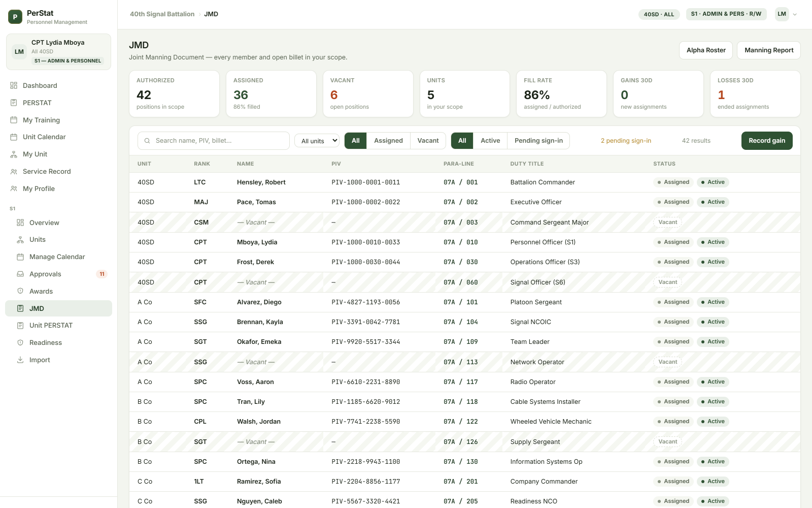Click the Vacant status in Supply Sergeant row
Screen dimensions: 812x508
668,442
